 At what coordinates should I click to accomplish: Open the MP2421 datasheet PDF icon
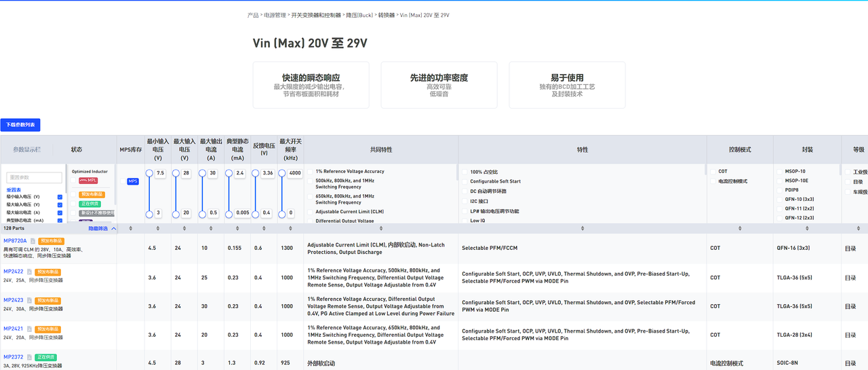pyautogui.click(x=28, y=329)
